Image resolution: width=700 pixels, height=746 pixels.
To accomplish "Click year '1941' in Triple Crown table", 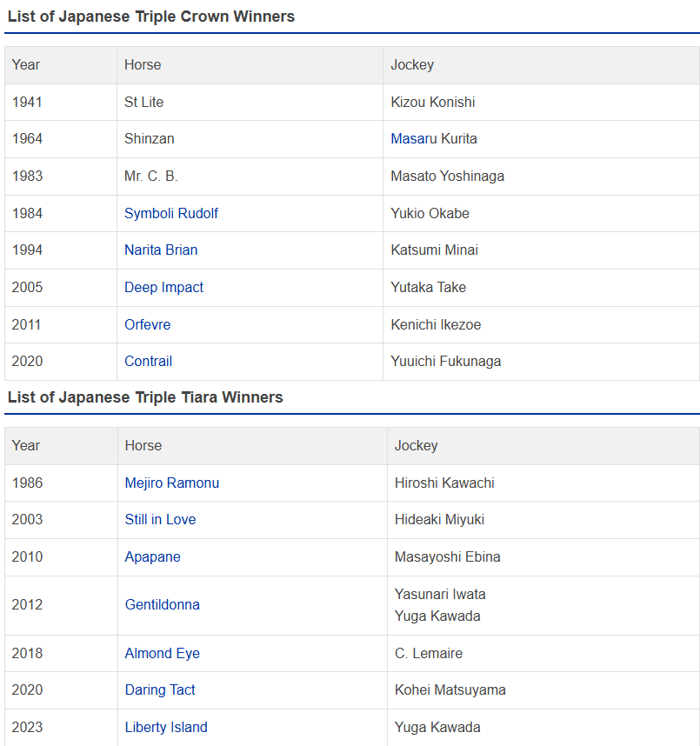I will (x=27, y=102).
